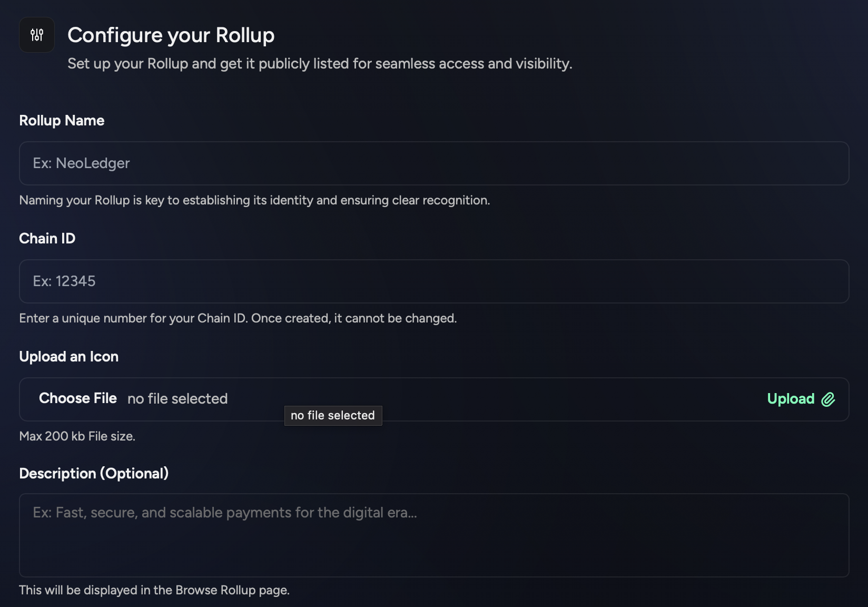The height and width of the screenshot is (607, 868).
Task: Click the paperclip attachment icon
Action: click(x=828, y=399)
